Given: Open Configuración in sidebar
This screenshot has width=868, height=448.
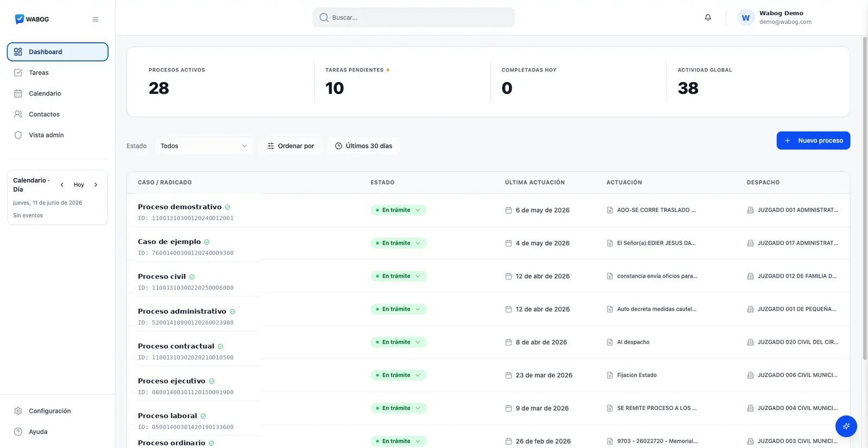Looking at the screenshot, I should click(58, 411).
